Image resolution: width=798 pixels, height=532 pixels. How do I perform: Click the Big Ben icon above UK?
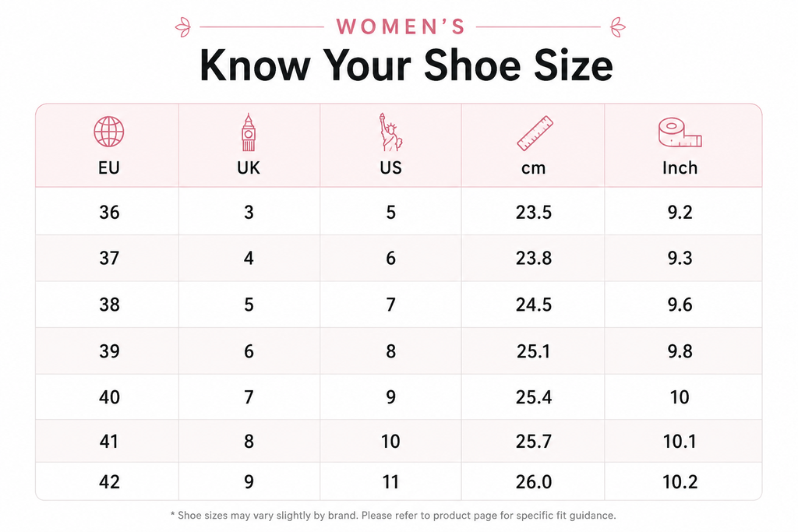coord(249,132)
